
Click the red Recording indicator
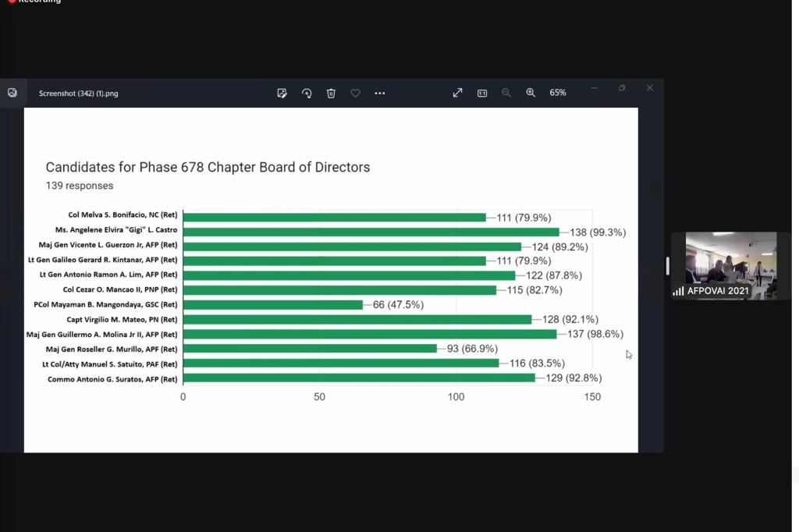tap(34, 2)
